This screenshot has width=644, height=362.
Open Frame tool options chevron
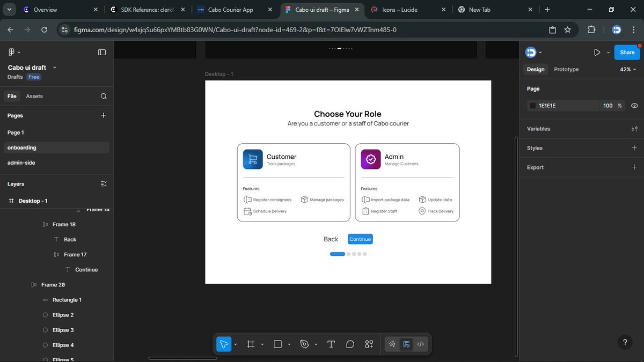262,344
